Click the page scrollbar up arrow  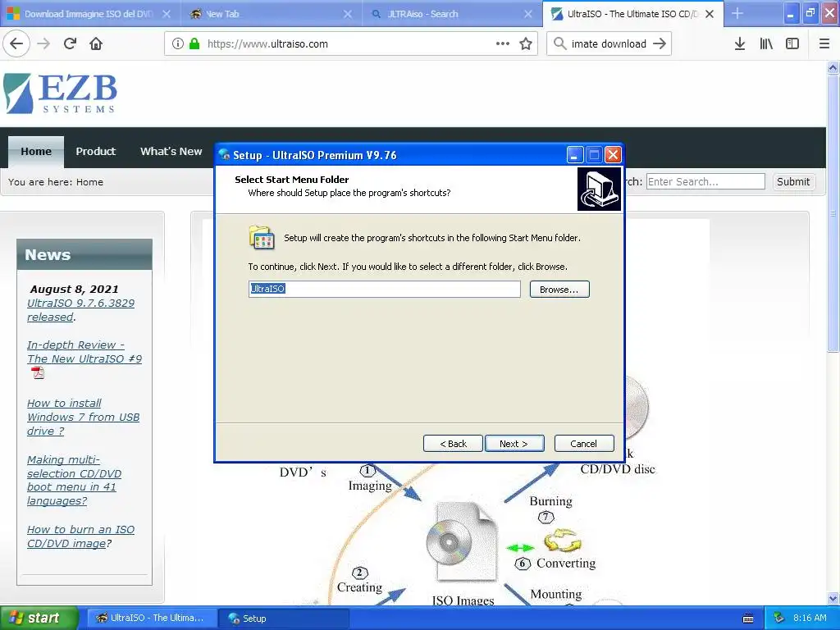tap(833, 67)
